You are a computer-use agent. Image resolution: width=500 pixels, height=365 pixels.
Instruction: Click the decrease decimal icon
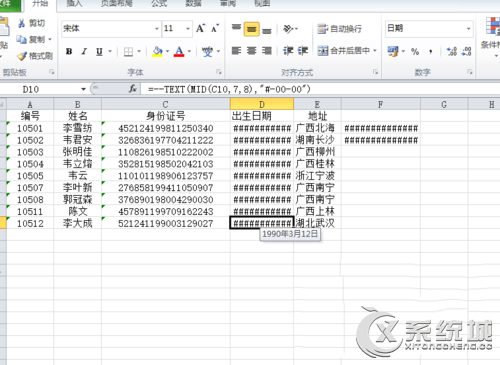click(466, 51)
